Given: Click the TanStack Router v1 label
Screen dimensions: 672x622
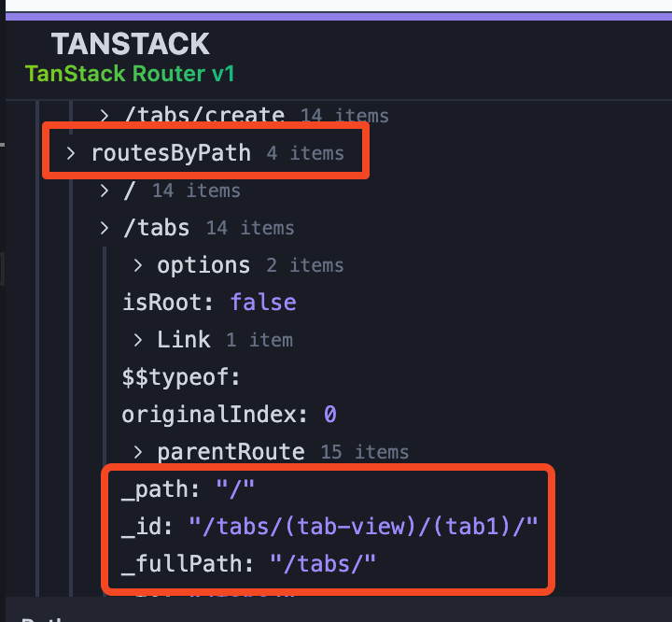Looking at the screenshot, I should tap(130, 74).
